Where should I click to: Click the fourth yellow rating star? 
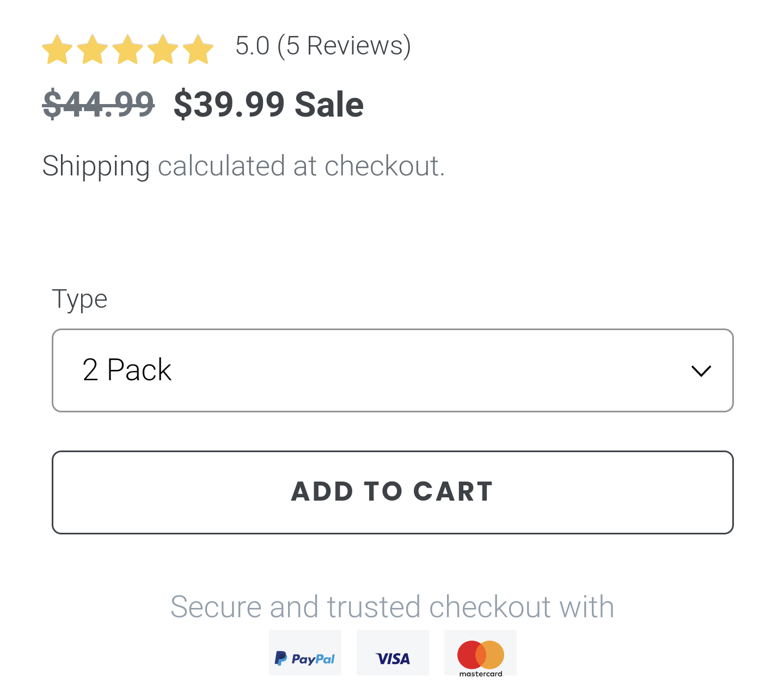coord(163,50)
